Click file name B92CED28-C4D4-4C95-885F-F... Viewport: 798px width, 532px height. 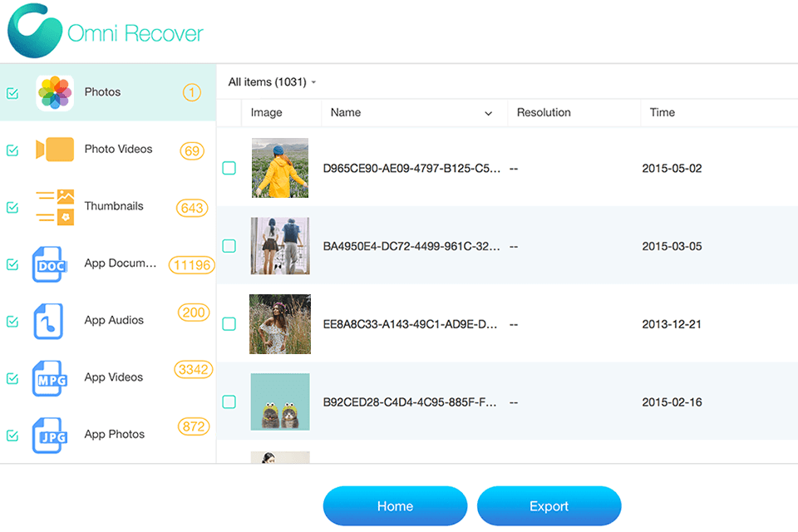tap(410, 402)
